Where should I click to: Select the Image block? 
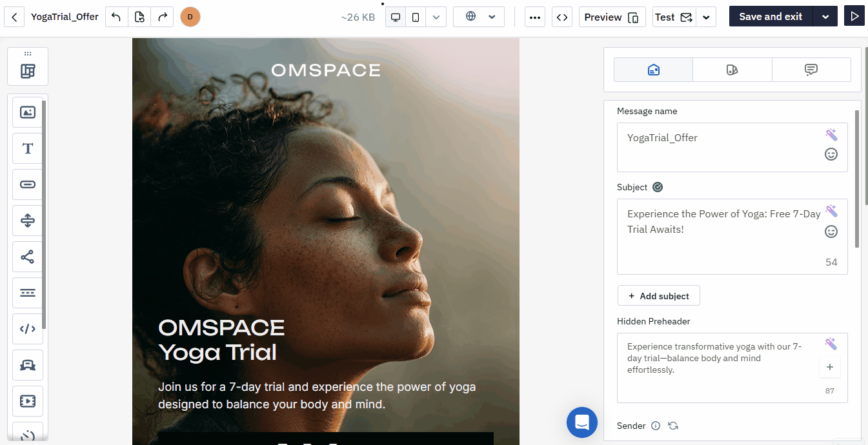(28, 112)
